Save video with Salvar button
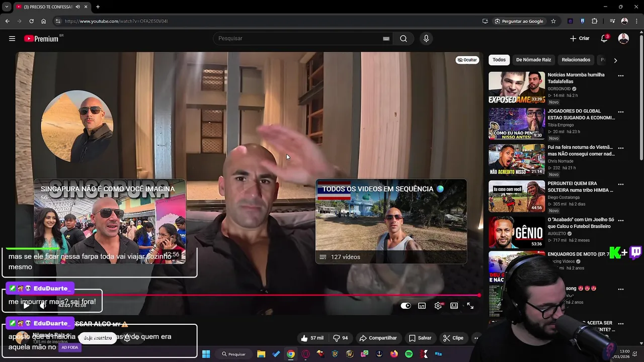 point(420,338)
